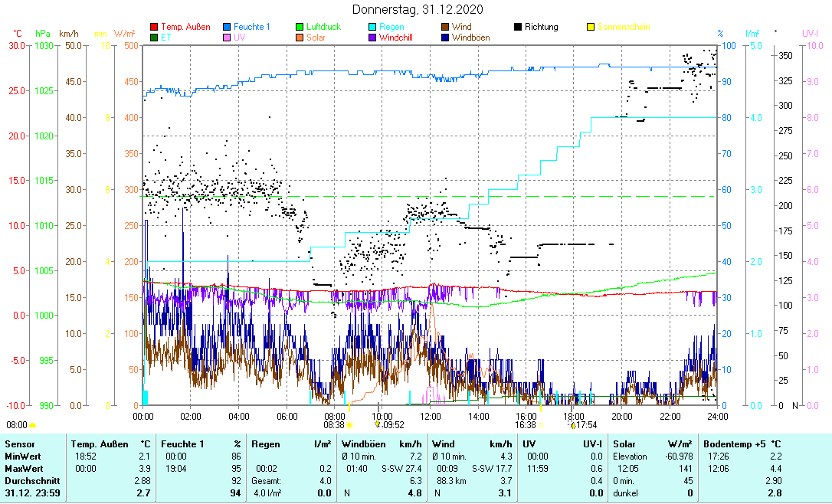The height and width of the screenshot is (504, 832).
Task: Click the pink UV legend label
Action: [x=239, y=37]
